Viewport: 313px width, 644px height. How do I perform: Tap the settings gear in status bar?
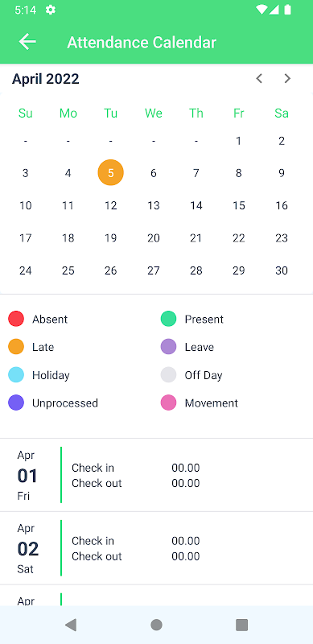click(x=51, y=10)
